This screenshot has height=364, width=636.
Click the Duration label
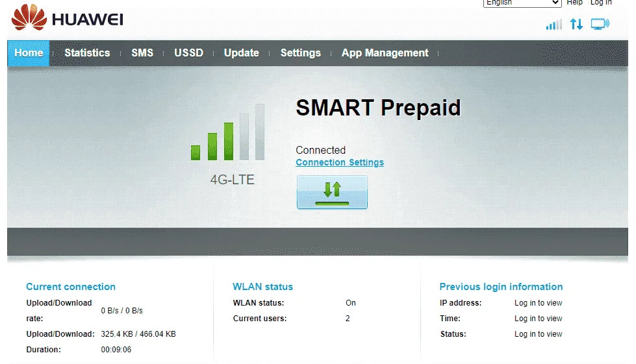(x=44, y=350)
